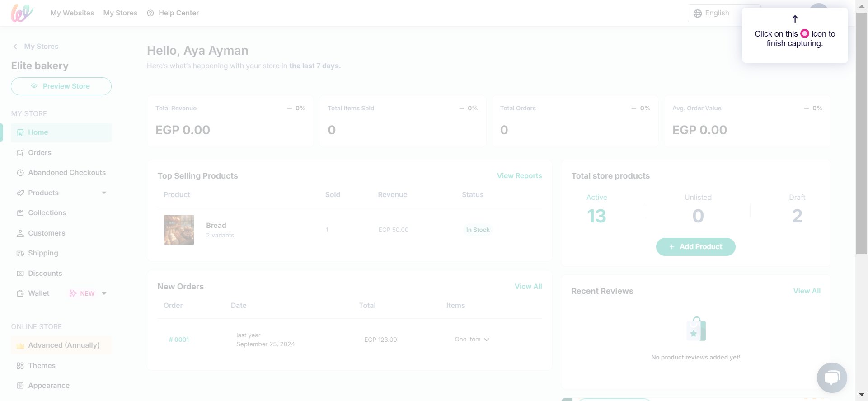
Task: Click the September 25, 2024 order date
Action: click(x=266, y=344)
